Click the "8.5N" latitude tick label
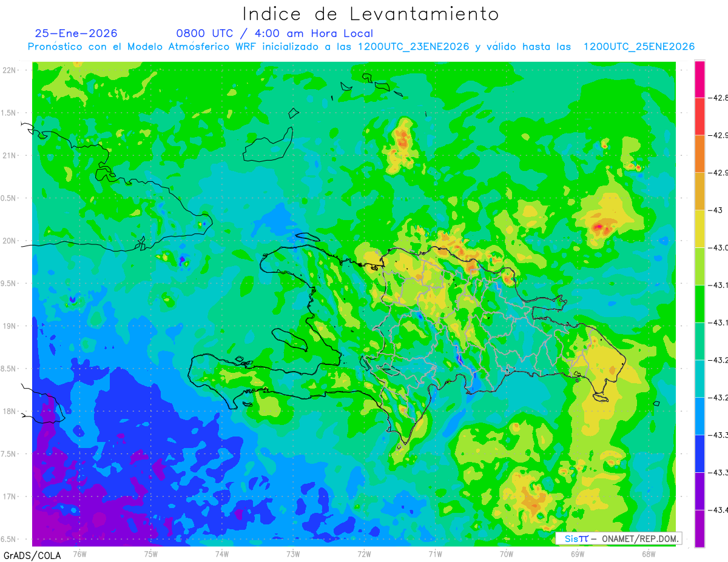Viewport: 728px width, 562px height. click(x=9, y=369)
